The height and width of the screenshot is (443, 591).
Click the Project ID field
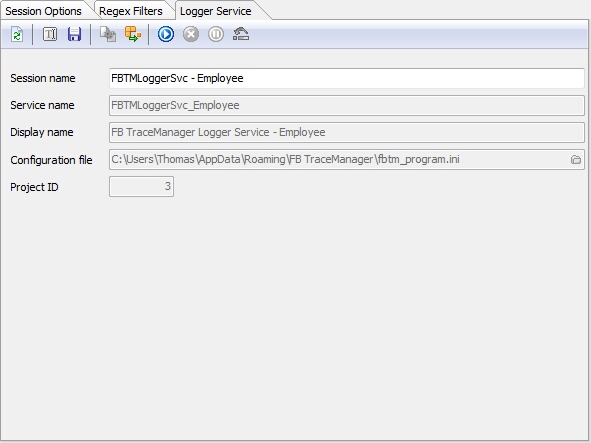pyautogui.click(x=141, y=186)
